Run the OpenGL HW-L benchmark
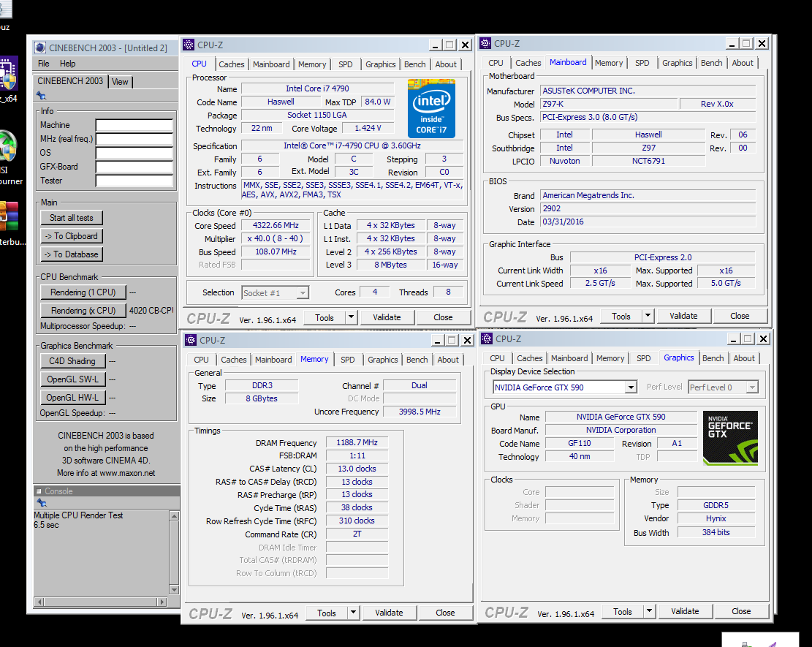Screen dimensions: 812x647 point(72,397)
